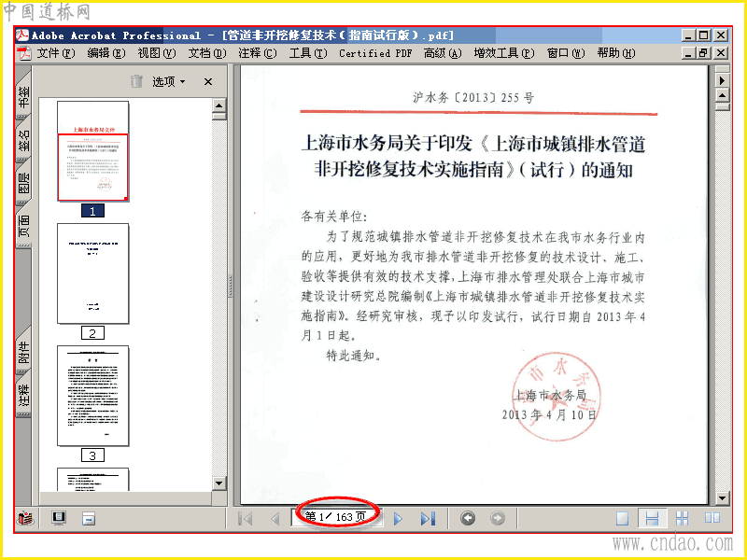
Task: Go to the previous page arrow
Action: (x=275, y=519)
